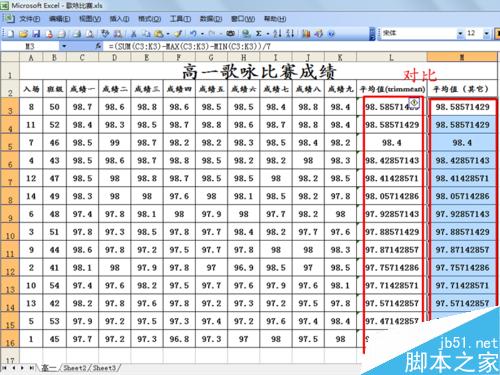Open the 视图(V) menu
This screenshot has width=500, height=375.
click(90, 19)
